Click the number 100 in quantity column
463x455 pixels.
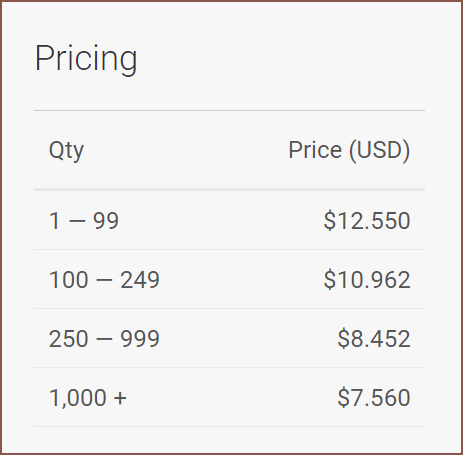click(69, 280)
